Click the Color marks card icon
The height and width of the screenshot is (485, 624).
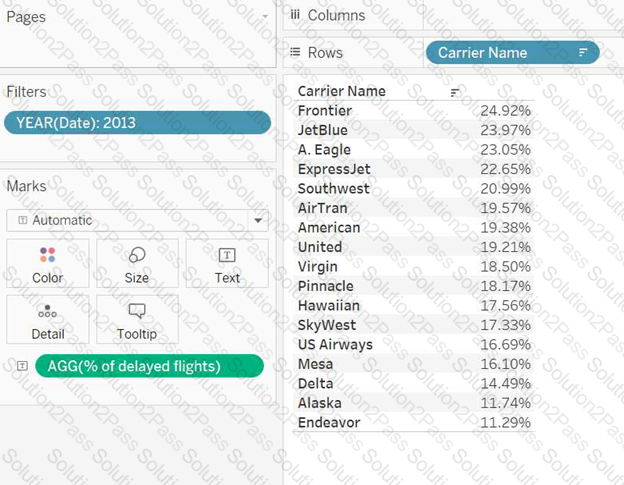pos(47,256)
